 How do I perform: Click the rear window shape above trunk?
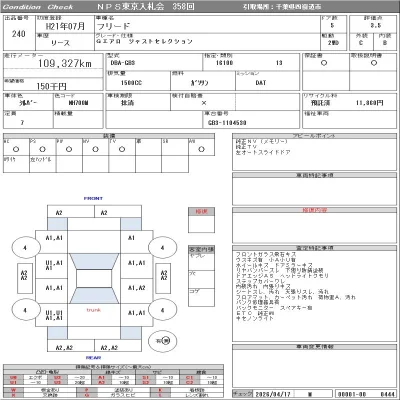pyautogui.click(x=94, y=296)
